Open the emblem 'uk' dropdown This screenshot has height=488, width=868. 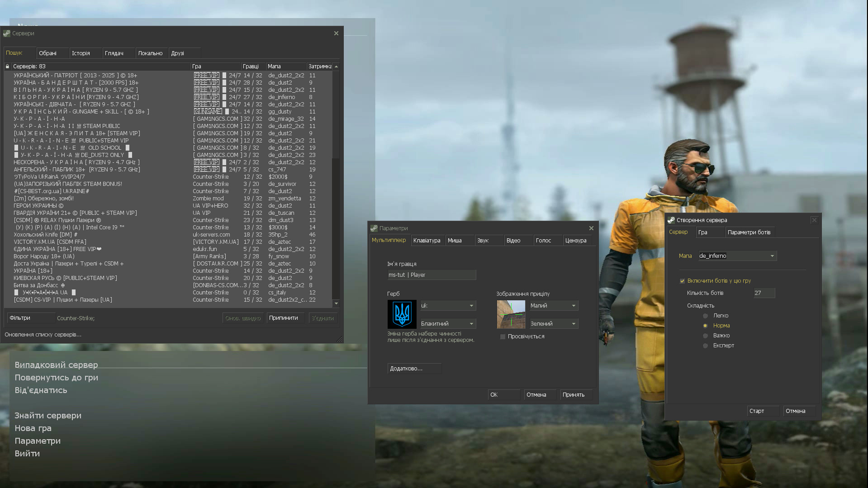(448, 306)
